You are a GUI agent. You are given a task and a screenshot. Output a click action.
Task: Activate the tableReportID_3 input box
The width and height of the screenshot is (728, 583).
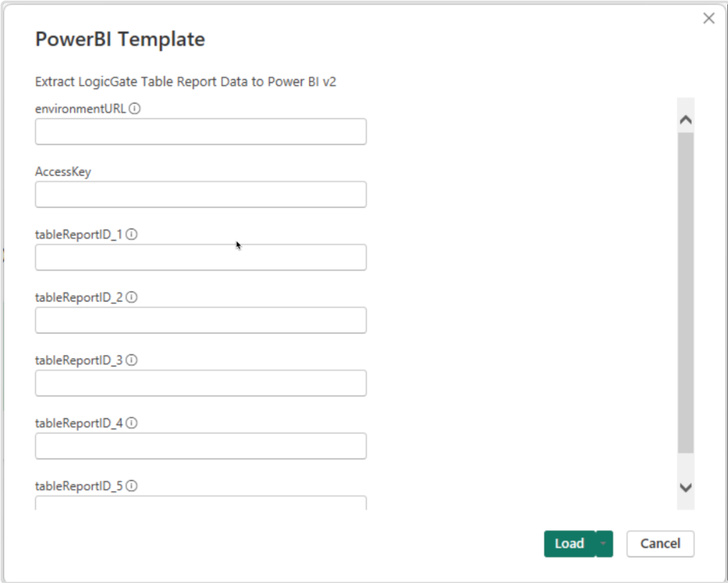click(x=201, y=383)
